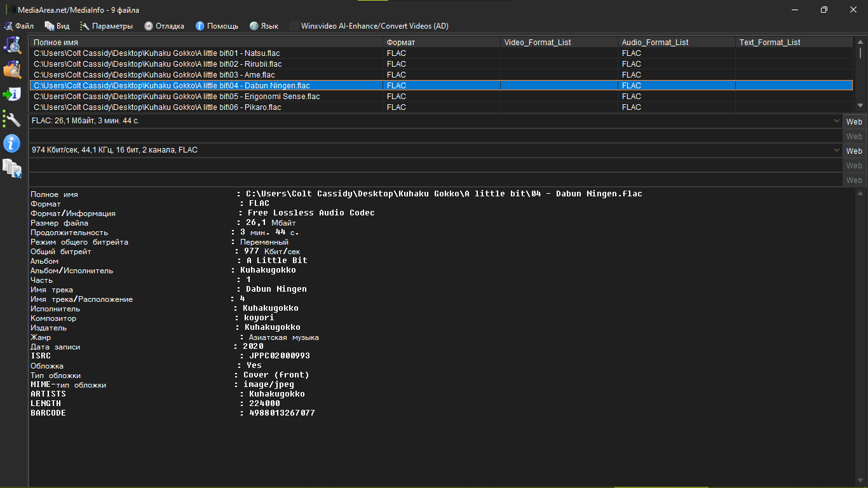
Task: Click the Полное имя column header
Action: click(206, 43)
